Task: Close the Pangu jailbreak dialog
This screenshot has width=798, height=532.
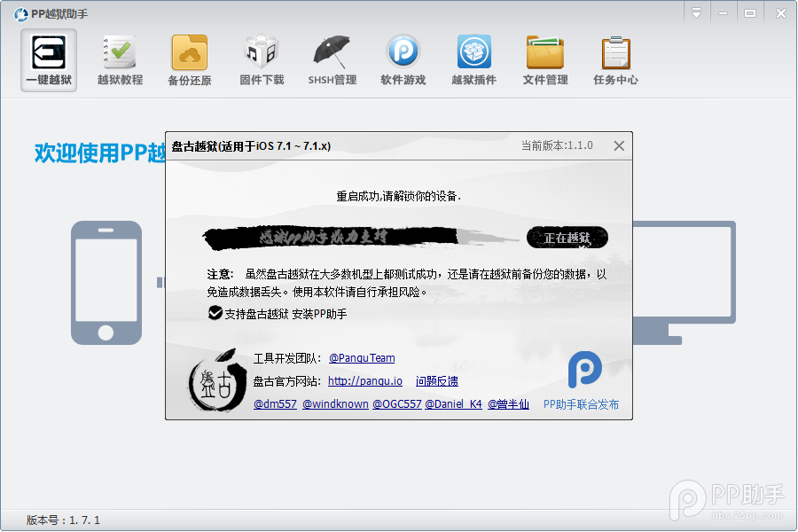Action: pyautogui.click(x=618, y=145)
